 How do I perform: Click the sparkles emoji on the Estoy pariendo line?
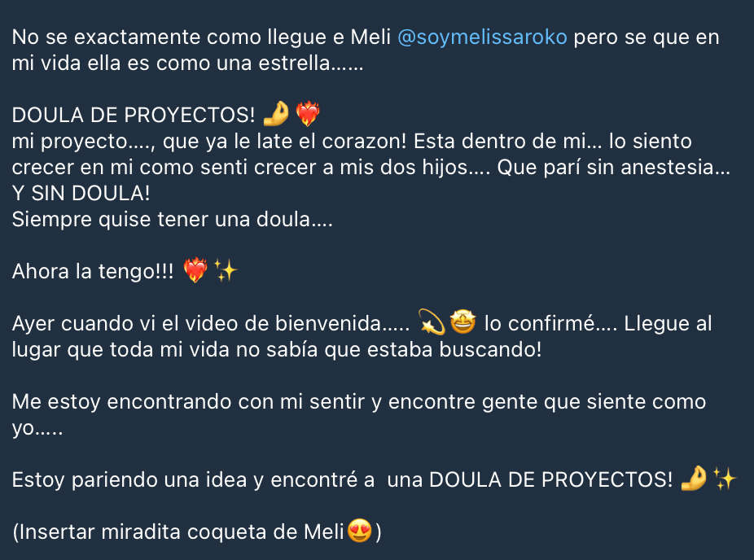tap(725, 479)
